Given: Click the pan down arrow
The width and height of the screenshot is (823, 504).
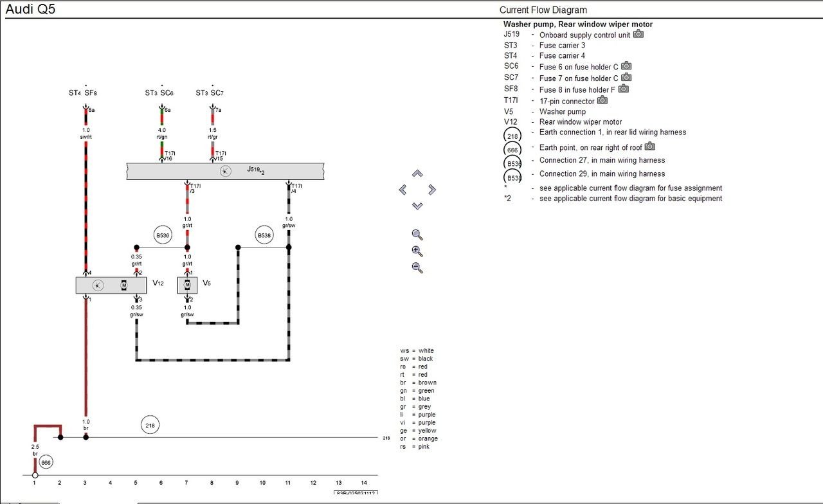Looking at the screenshot, I should (417, 206).
